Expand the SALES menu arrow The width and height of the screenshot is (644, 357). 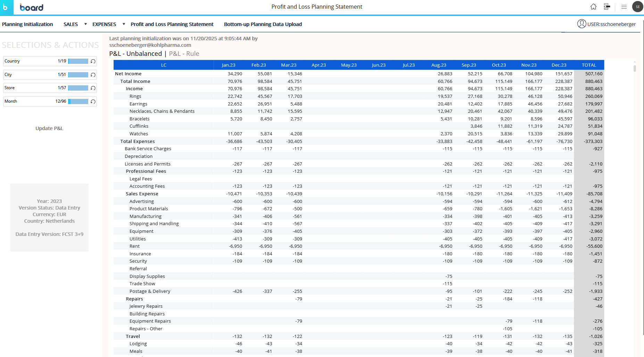click(85, 24)
